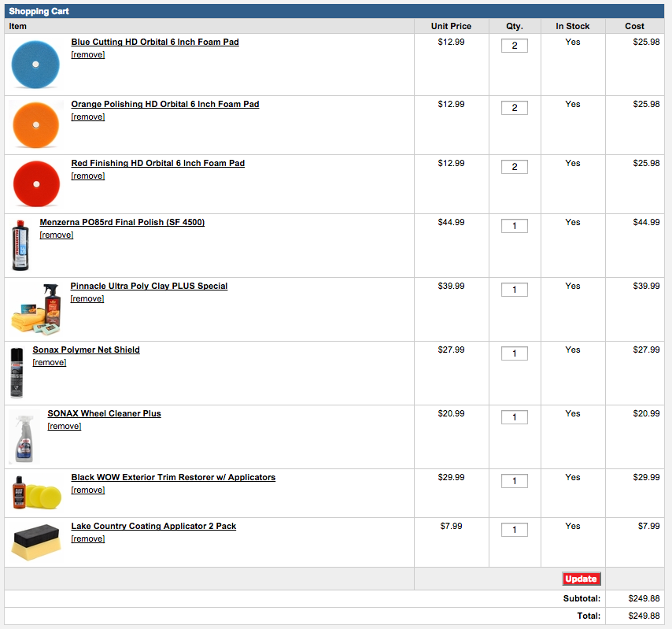672x629 pixels.
Task: Open Blue Cutting HD Orbital Foam Pad link
Action: click(155, 42)
